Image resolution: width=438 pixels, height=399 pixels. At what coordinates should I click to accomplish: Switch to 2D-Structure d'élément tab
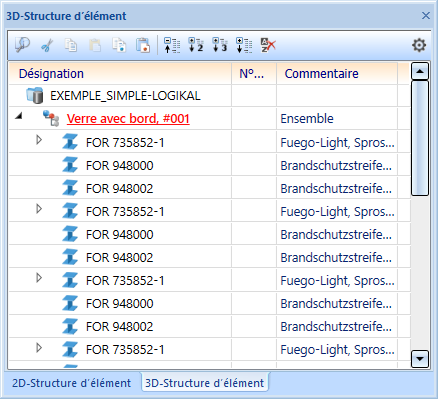tap(71, 383)
